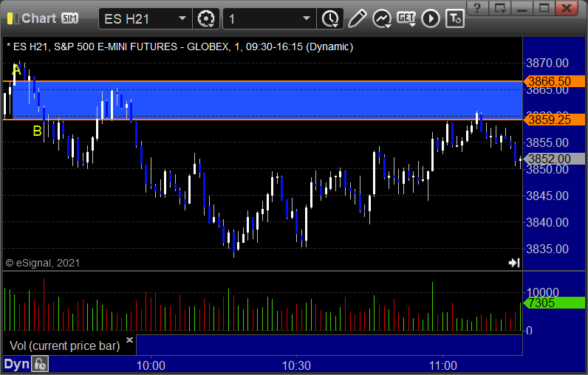Screen dimensions: 588x375
Task: Click the help question mark button
Action: [477, 7]
